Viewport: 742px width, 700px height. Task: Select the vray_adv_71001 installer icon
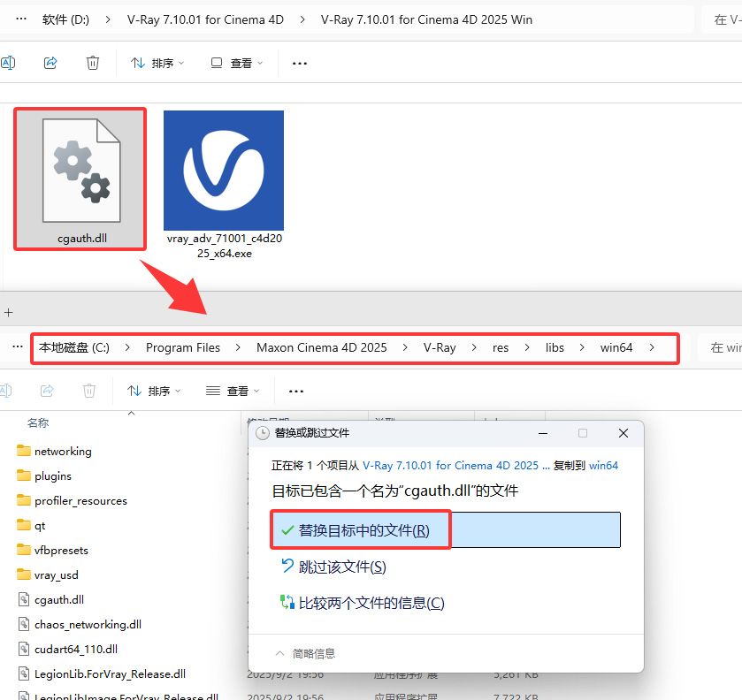pyautogui.click(x=223, y=171)
